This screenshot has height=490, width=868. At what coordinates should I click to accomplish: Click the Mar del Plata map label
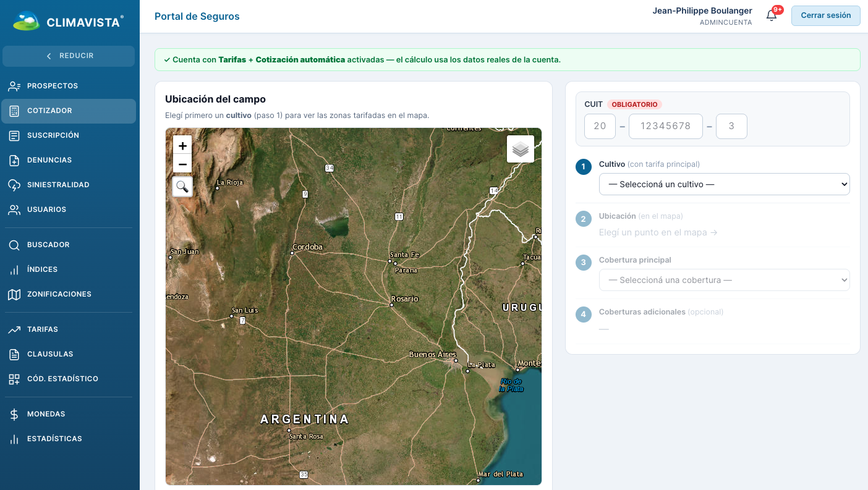point(500,474)
